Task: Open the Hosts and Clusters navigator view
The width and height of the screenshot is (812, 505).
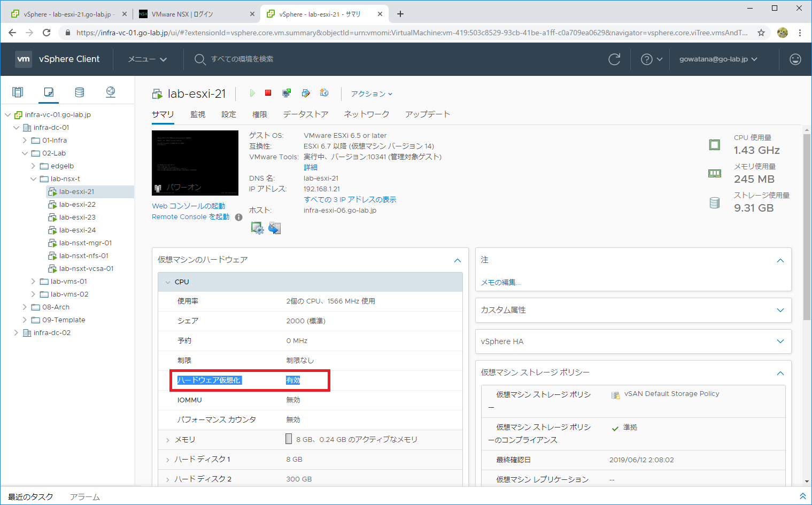Action: (18, 92)
